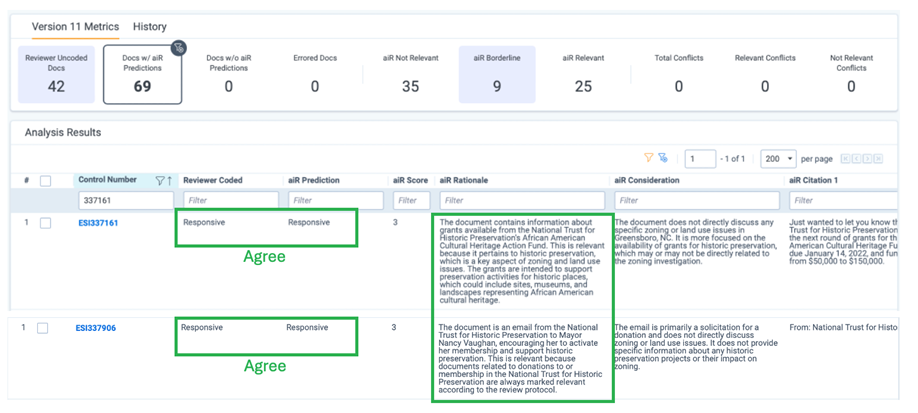The image size is (918, 413).
Task: Open document link ESI337161
Action: pos(98,223)
